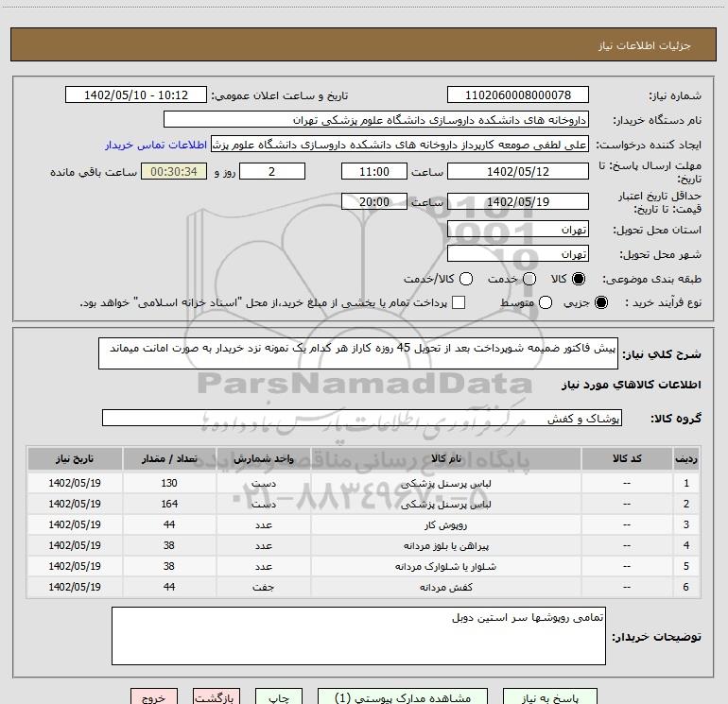Select the روپوش کار item
The height and width of the screenshot is (704, 728).
pyautogui.click(x=445, y=524)
